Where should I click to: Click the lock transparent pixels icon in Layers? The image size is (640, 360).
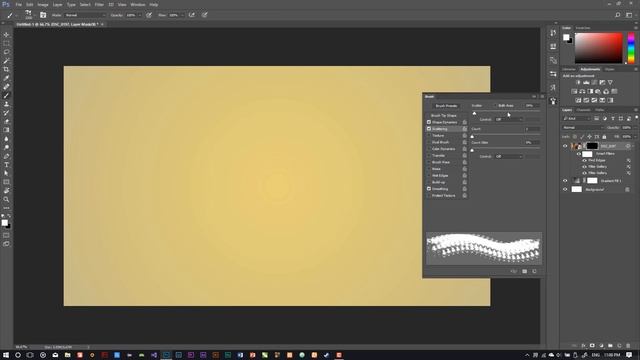[x=575, y=137]
